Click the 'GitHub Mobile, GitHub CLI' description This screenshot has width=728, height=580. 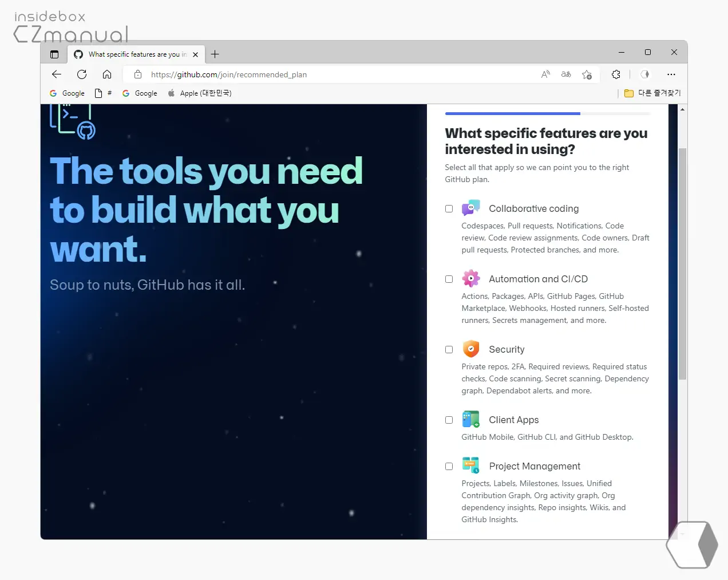tap(547, 437)
